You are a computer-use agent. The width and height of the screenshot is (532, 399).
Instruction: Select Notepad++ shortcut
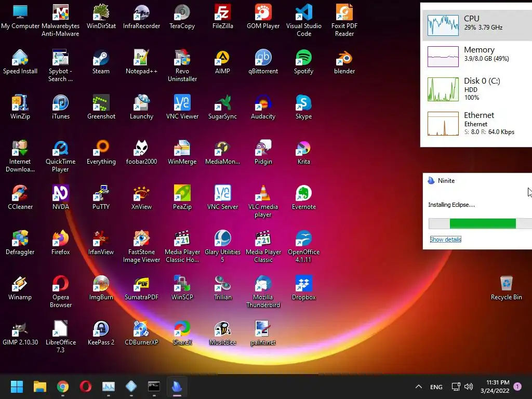[x=141, y=62]
